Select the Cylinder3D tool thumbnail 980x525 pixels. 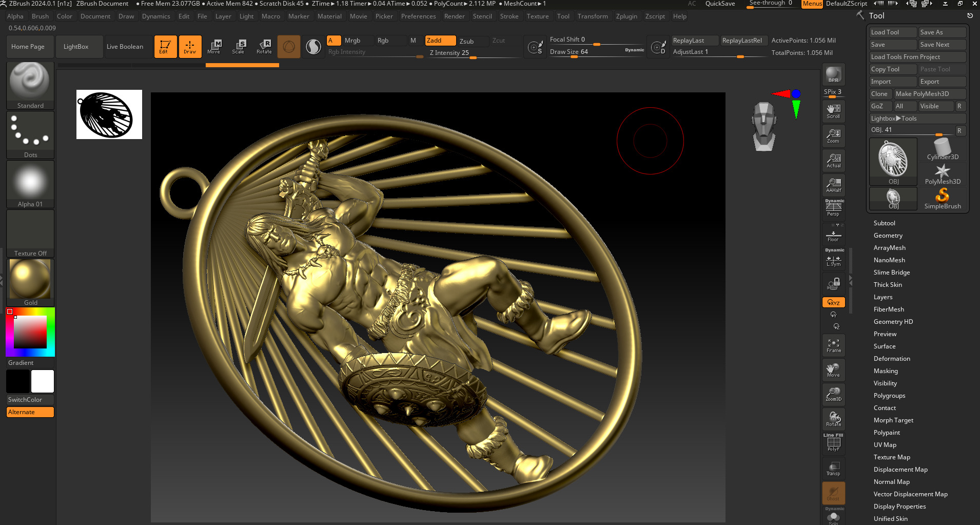[x=943, y=149]
